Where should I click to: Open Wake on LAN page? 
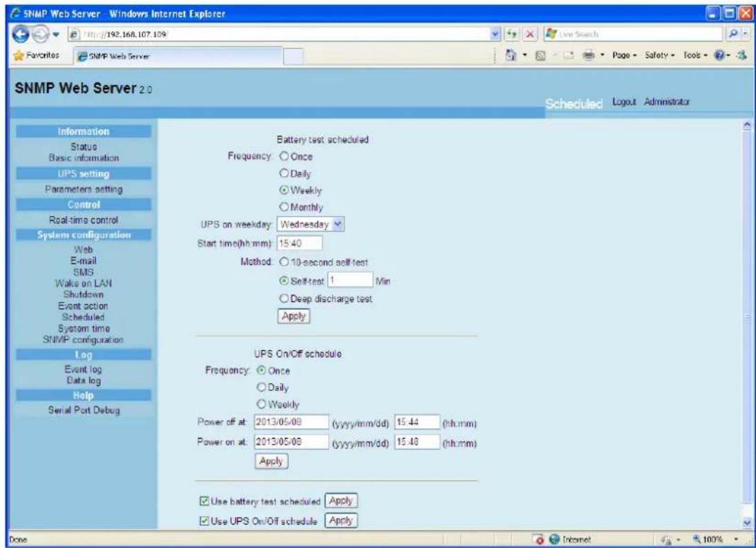pyautogui.click(x=84, y=283)
